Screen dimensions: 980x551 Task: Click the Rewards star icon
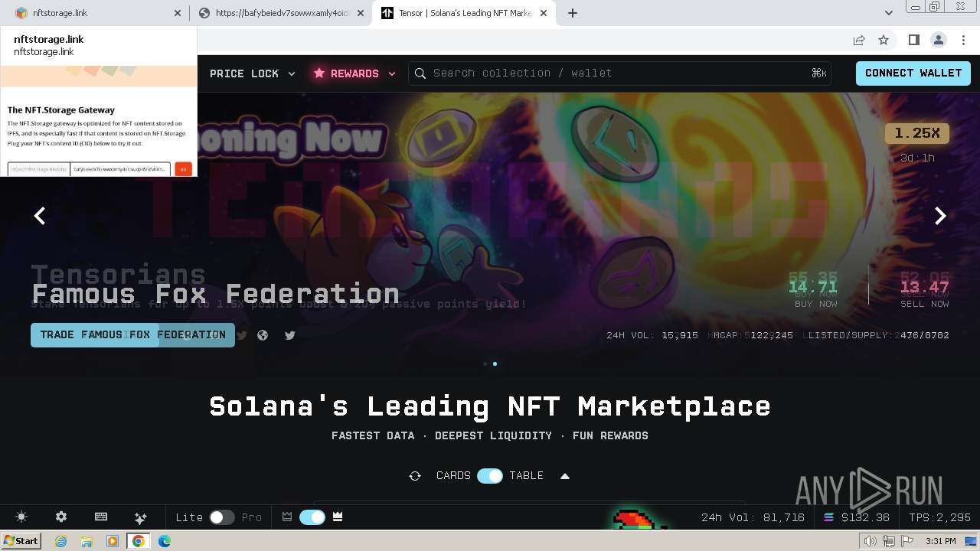point(319,73)
